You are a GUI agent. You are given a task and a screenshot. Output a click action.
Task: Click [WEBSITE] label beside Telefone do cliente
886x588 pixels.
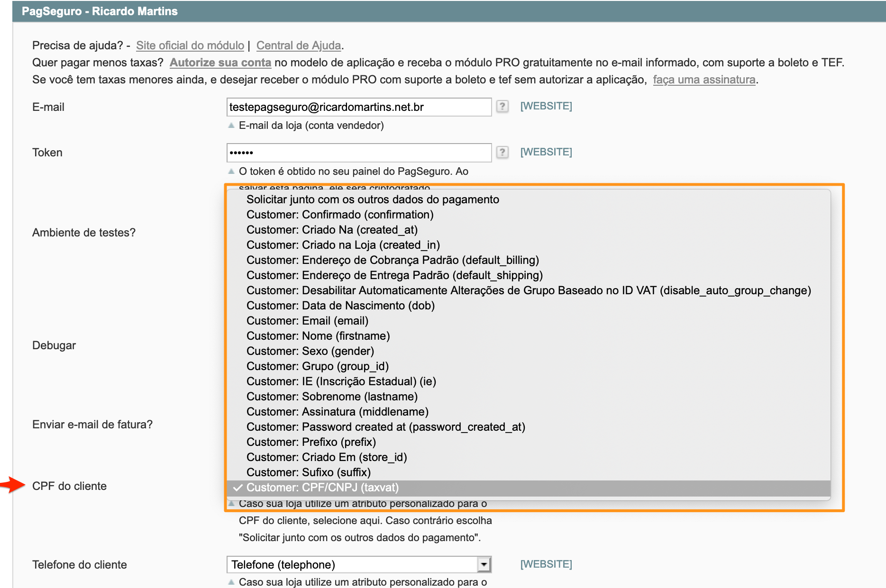(x=546, y=564)
